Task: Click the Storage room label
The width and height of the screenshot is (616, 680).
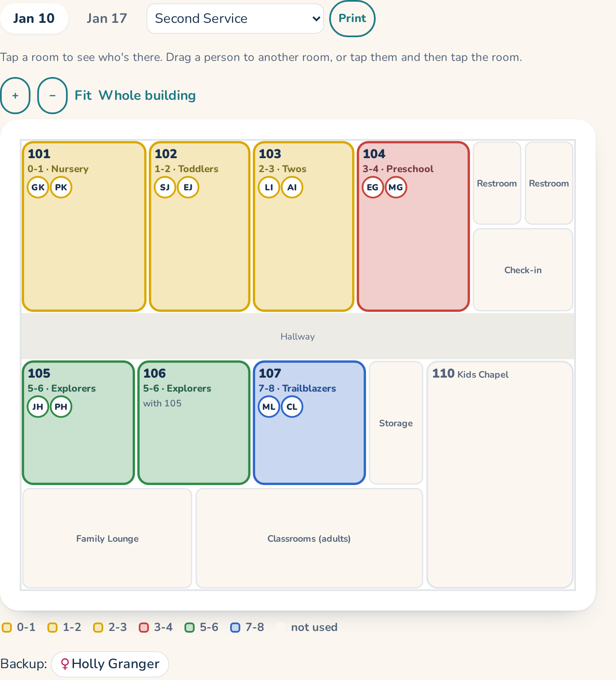Action: (396, 423)
